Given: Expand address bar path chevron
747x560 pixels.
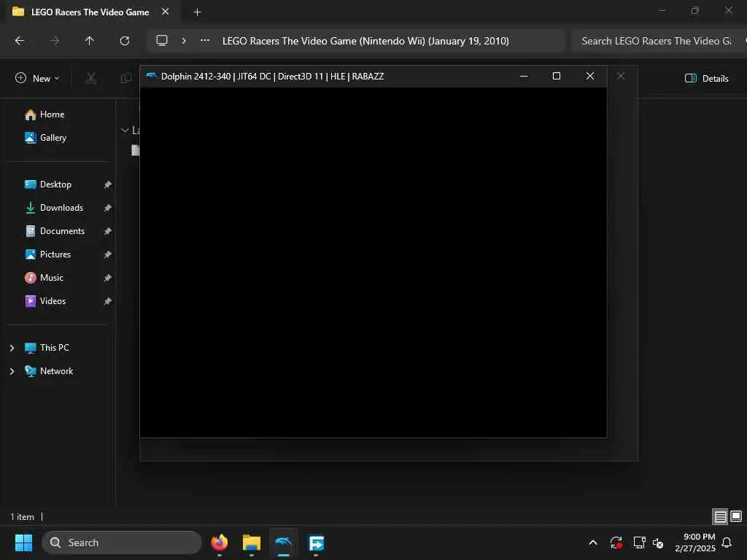Looking at the screenshot, I should pyautogui.click(x=183, y=41).
